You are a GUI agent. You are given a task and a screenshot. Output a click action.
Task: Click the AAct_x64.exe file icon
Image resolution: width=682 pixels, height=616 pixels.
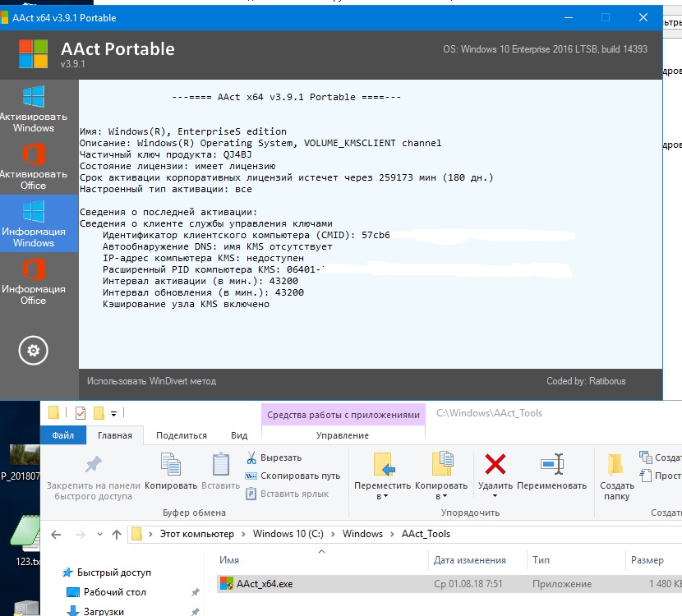pyautogui.click(x=226, y=583)
